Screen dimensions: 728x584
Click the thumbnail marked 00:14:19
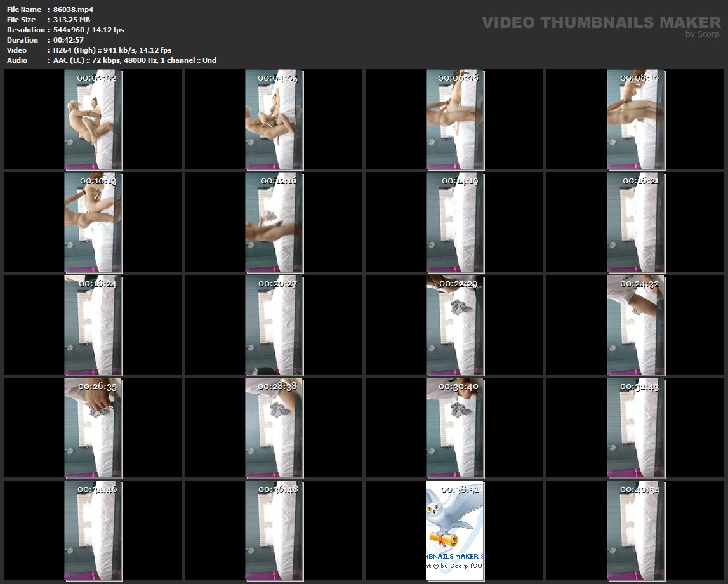point(454,222)
